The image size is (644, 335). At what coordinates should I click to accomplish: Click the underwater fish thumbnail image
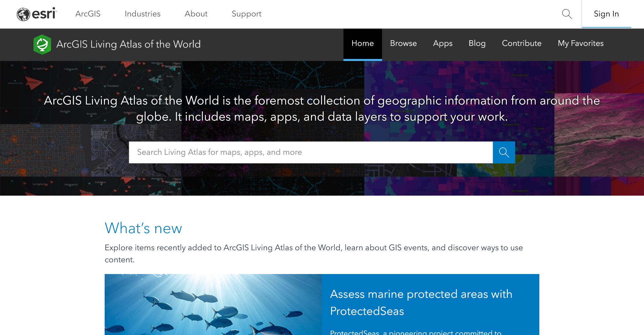pos(213,304)
